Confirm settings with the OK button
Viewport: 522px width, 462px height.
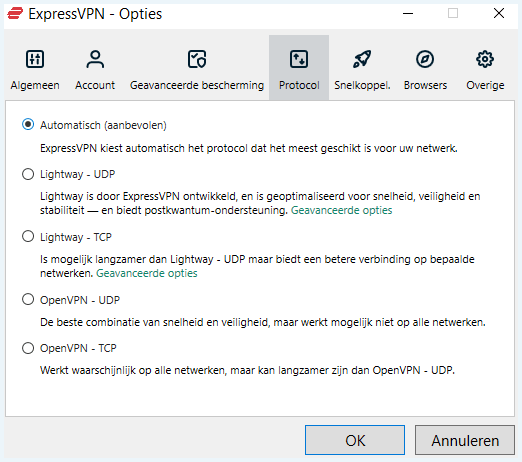tap(355, 440)
